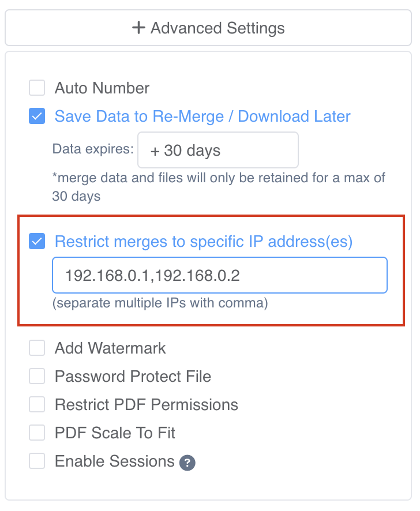
Task: Click the Restrict merges to specific IP address(es) label
Action: coord(204,242)
